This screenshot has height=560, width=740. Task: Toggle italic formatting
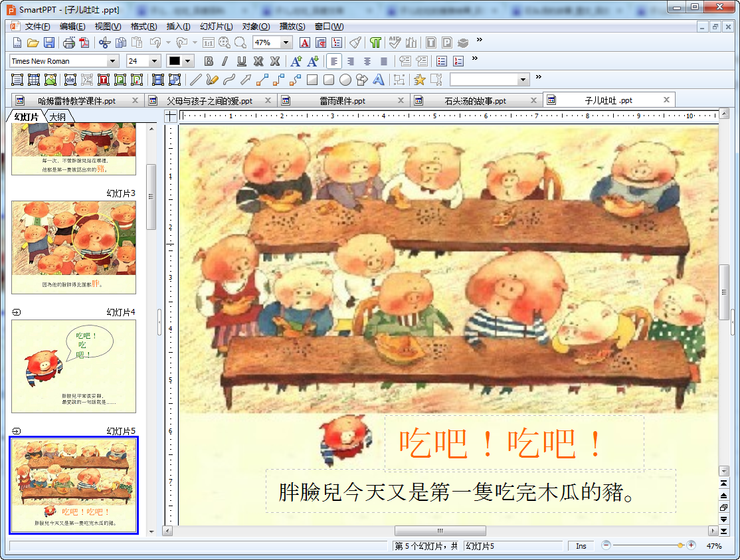coord(225,61)
